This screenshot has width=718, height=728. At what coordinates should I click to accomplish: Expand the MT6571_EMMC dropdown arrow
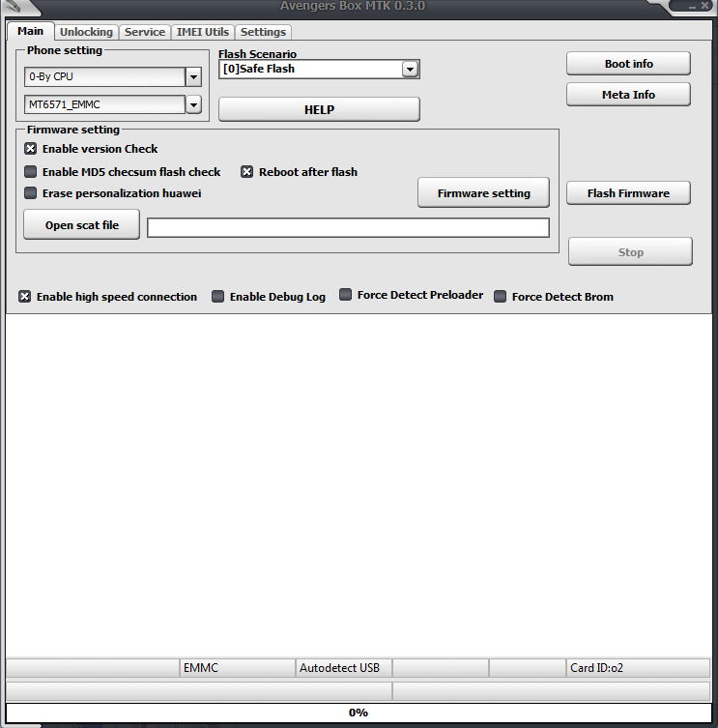pyautogui.click(x=193, y=104)
